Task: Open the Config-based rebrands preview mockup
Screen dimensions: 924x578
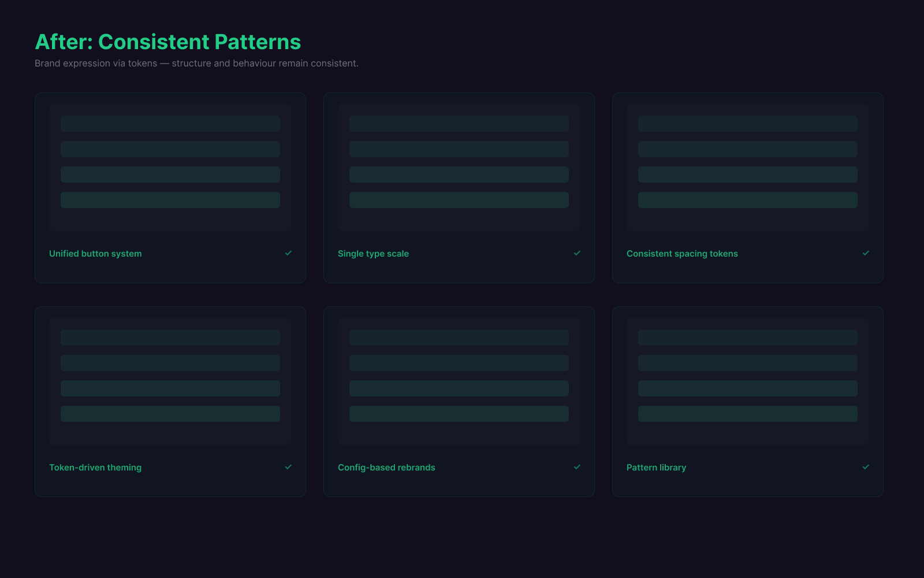Action: [459, 381]
